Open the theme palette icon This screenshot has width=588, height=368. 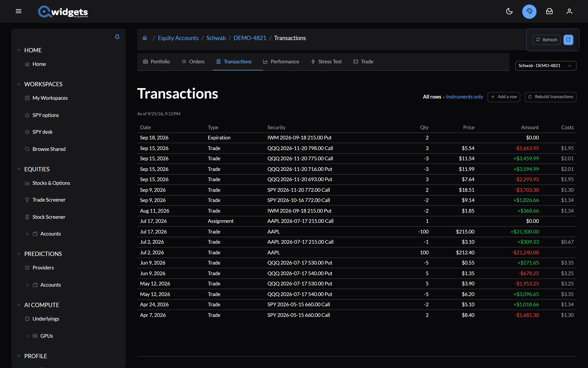(x=529, y=11)
